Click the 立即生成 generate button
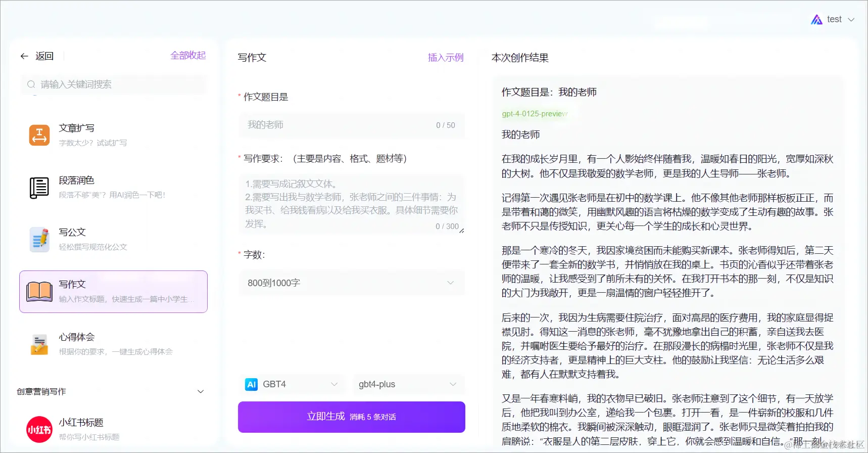Screen dimensions: 868x453 tap(352, 417)
